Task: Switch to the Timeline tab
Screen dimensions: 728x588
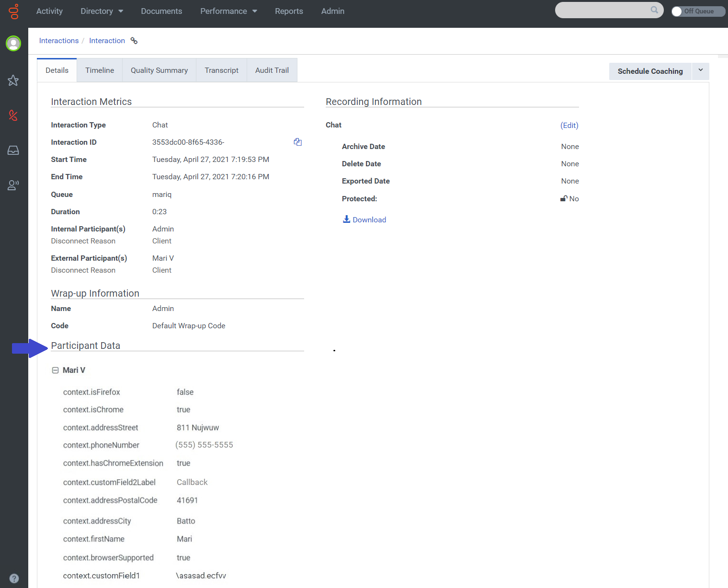Action: pos(100,70)
